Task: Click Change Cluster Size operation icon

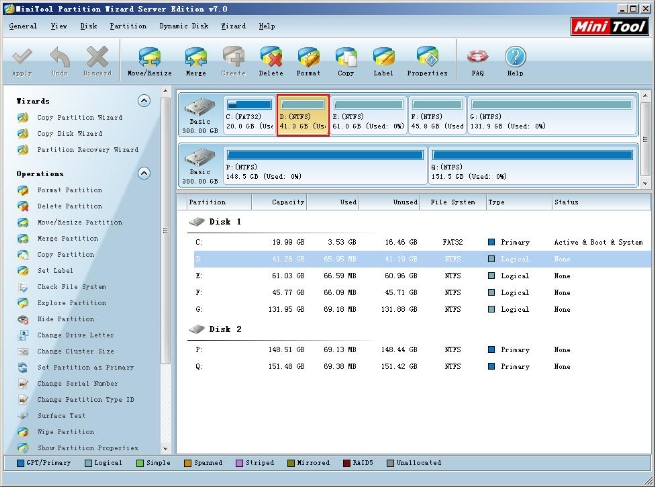Action: click(23, 351)
